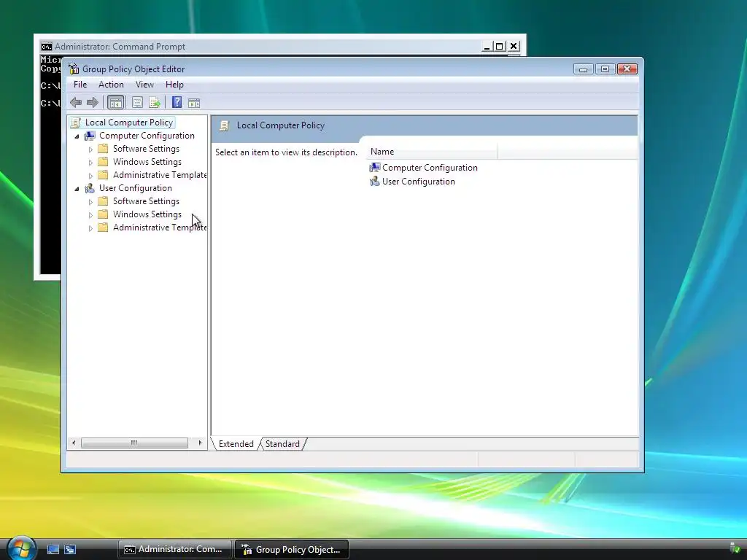
Task: Open the Windows Start orb
Action: tap(21, 548)
